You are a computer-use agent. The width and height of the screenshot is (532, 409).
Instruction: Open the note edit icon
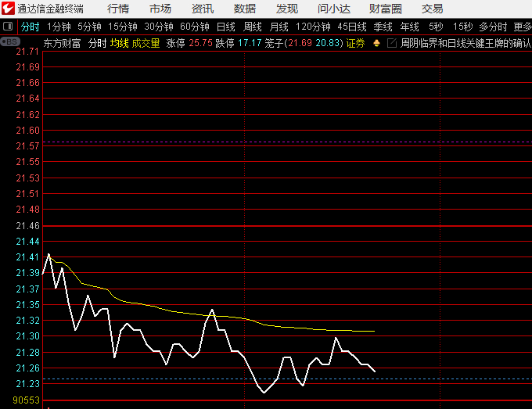tap(392, 43)
